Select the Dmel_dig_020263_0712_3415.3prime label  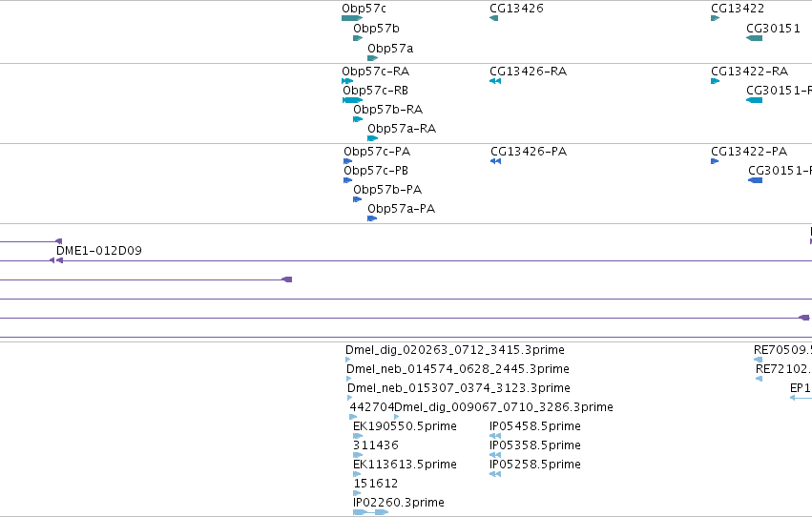coord(455,350)
